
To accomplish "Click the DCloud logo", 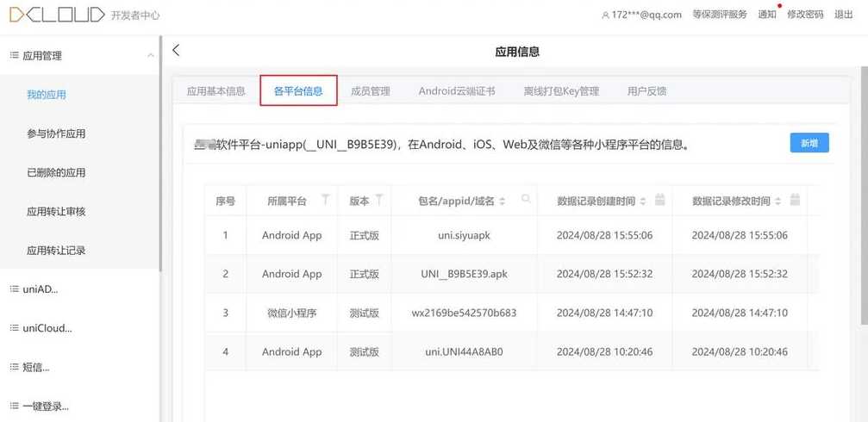I will [x=57, y=15].
